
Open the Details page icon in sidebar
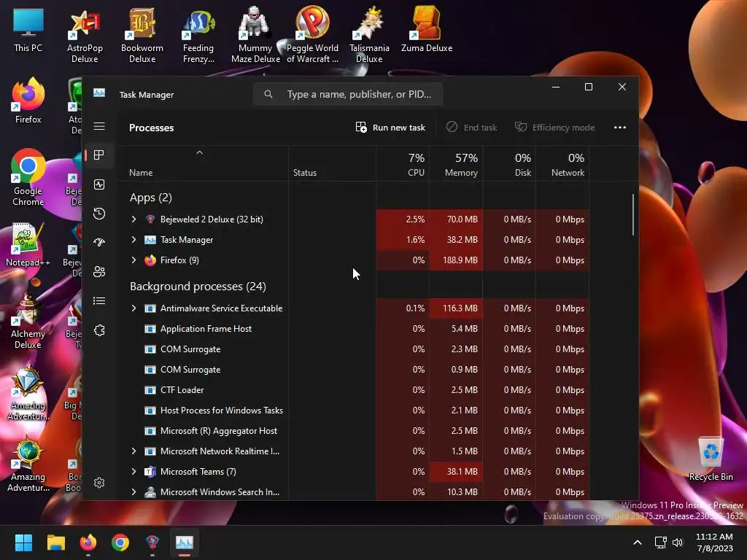[x=99, y=300]
